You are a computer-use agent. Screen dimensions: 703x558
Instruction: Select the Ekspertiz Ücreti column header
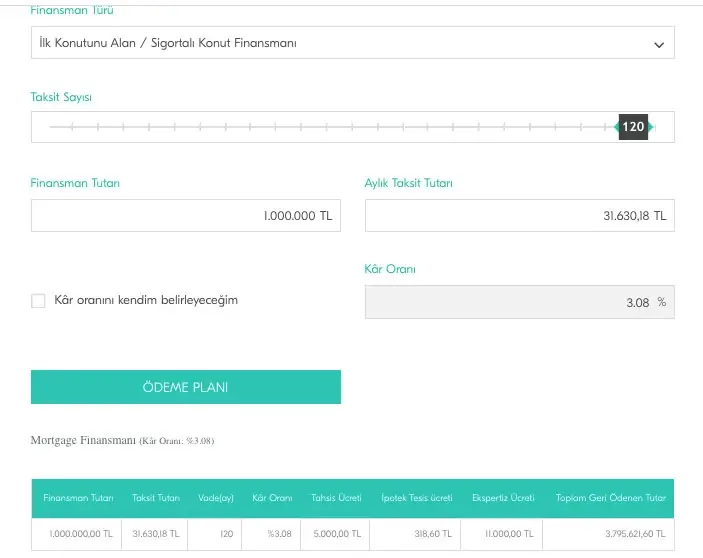click(x=503, y=498)
